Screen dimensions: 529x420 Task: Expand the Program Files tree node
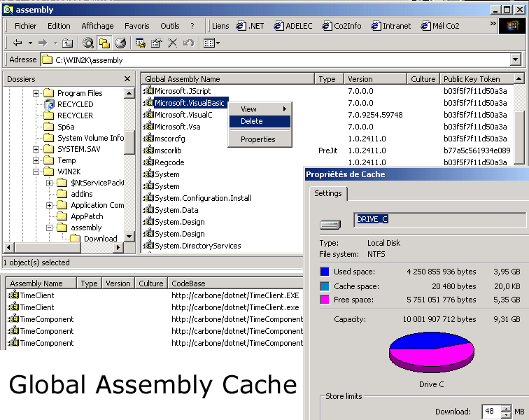pyautogui.click(x=36, y=93)
